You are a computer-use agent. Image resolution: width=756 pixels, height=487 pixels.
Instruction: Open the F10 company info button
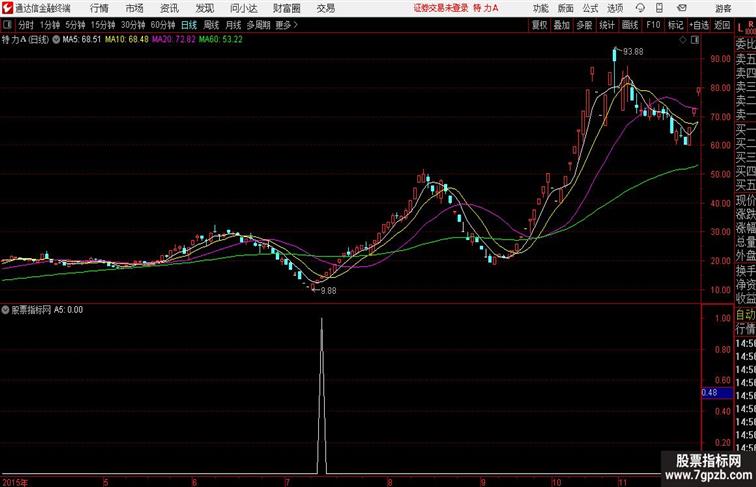653,25
